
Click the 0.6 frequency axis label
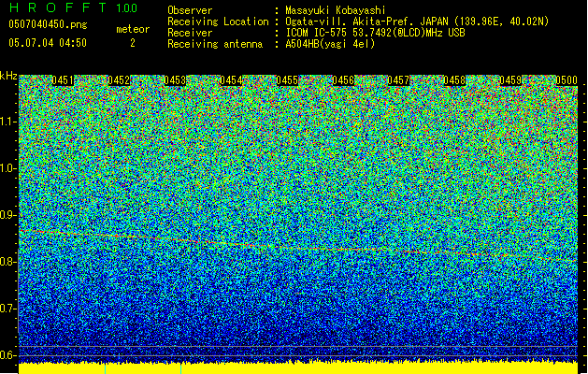(7, 355)
